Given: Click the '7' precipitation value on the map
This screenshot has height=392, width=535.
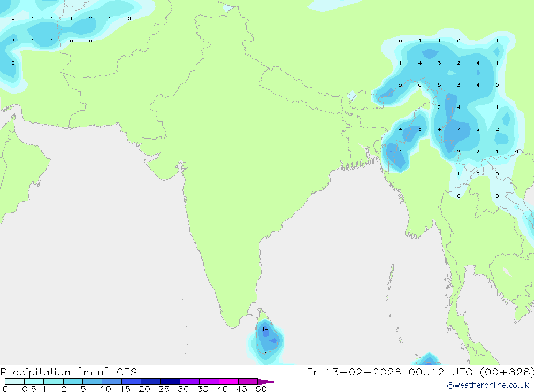Looking at the screenshot, I should [x=458, y=129].
